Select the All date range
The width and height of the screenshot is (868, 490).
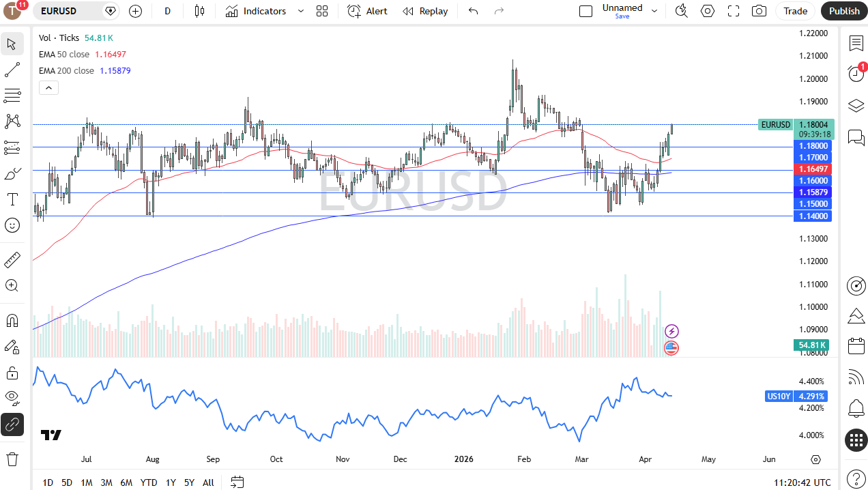[208, 482]
